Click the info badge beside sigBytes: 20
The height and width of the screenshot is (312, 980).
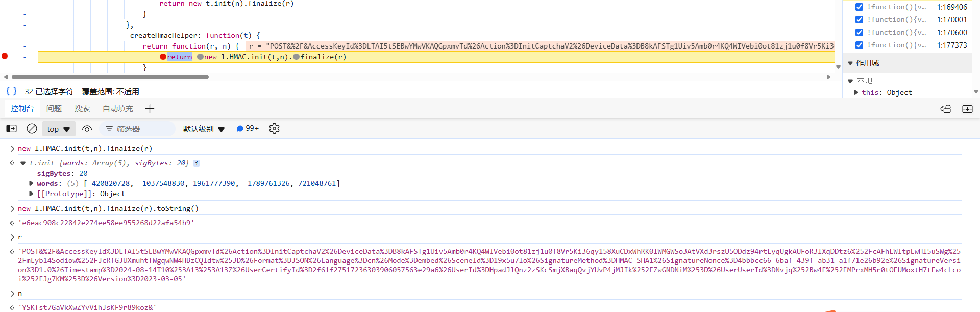pyautogui.click(x=197, y=163)
